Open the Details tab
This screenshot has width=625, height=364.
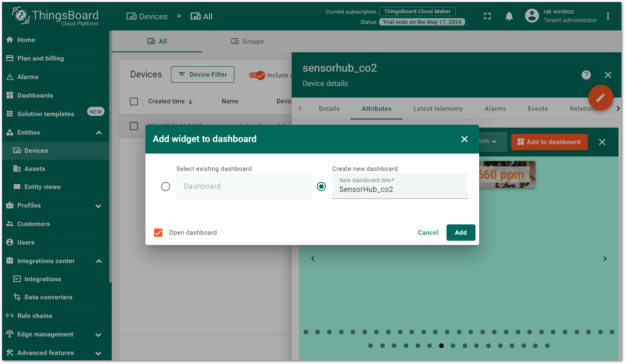[329, 109]
